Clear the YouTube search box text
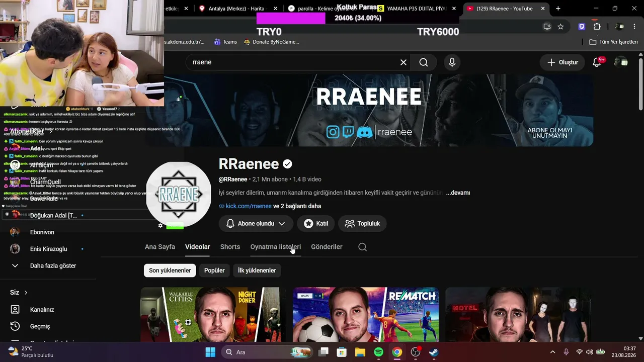The width and height of the screenshot is (644, 362). 404,62
